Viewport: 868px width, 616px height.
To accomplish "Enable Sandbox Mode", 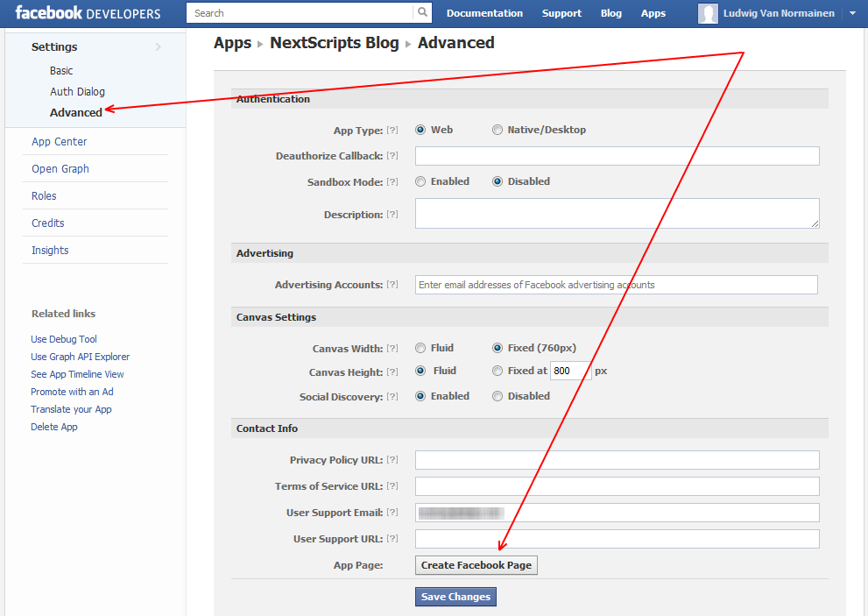I will click(x=420, y=181).
